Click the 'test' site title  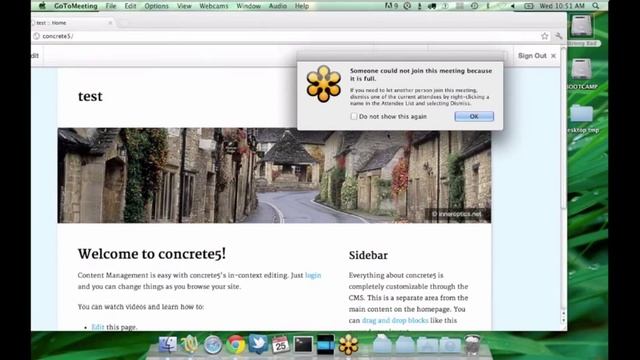coord(90,96)
